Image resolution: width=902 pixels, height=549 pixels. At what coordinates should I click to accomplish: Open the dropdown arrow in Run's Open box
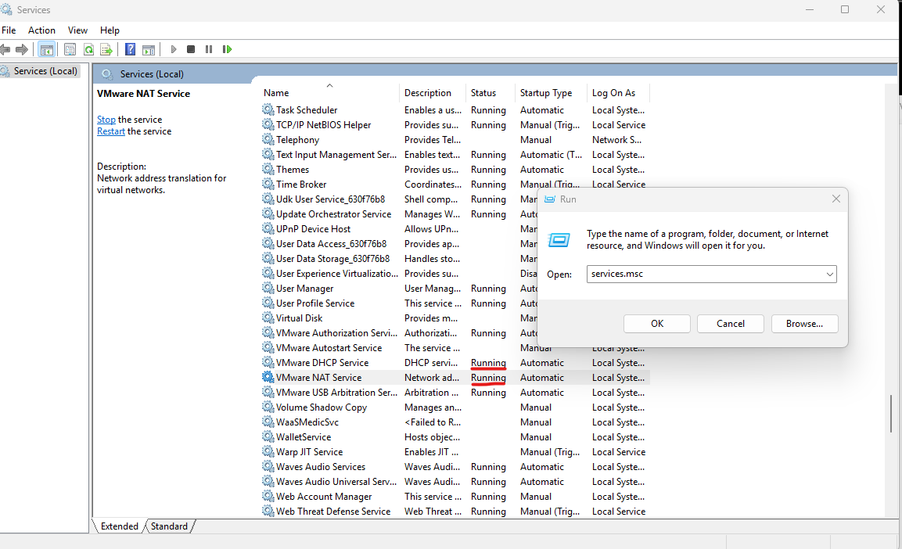[830, 274]
